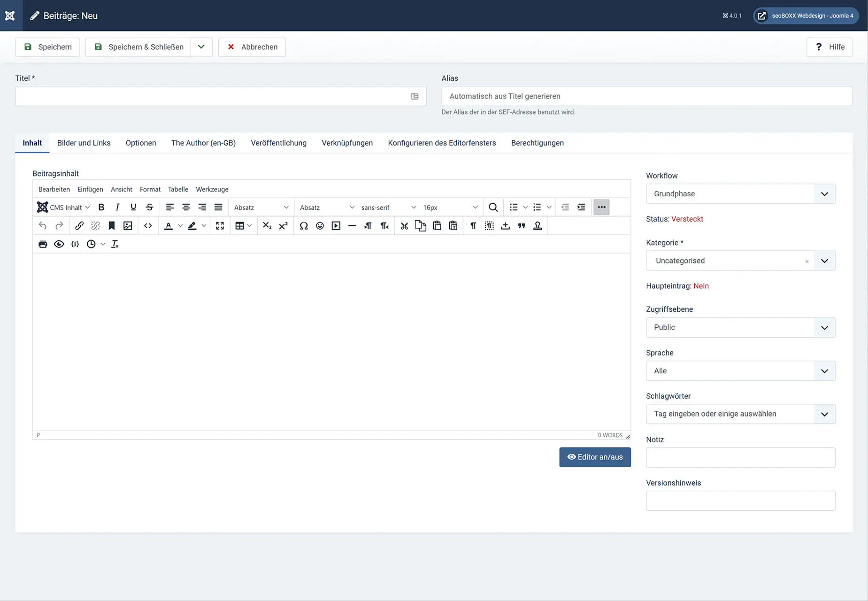Switch to the Bilder und Links tab

[x=84, y=143]
